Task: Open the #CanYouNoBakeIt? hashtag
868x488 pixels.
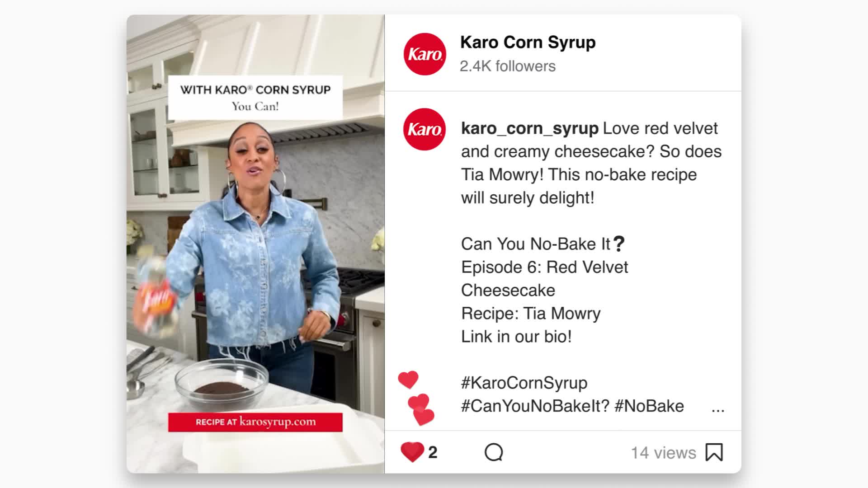Action: click(535, 406)
